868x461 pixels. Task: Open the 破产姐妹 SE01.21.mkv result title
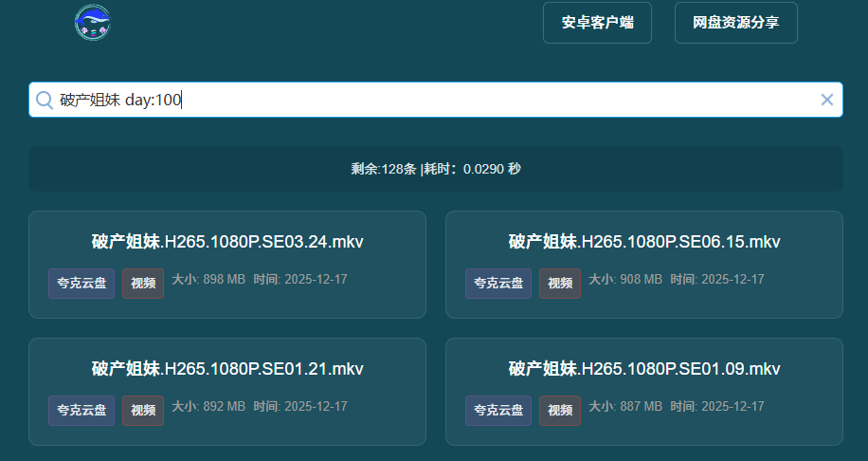point(227,369)
